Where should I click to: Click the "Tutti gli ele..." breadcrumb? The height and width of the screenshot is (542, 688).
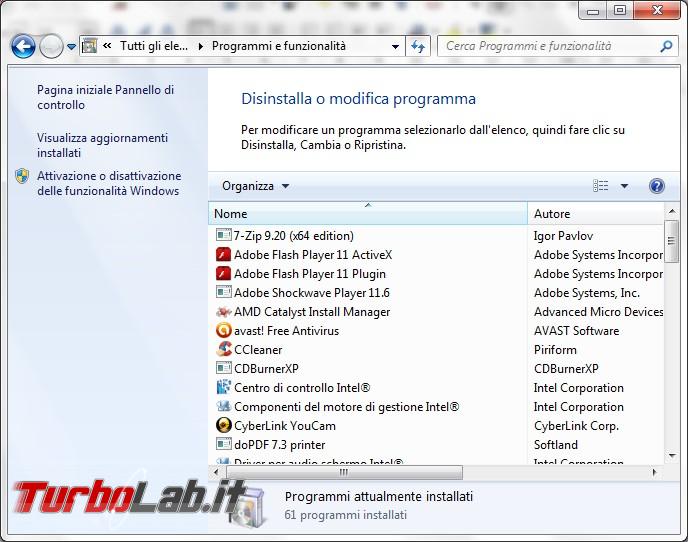point(154,46)
